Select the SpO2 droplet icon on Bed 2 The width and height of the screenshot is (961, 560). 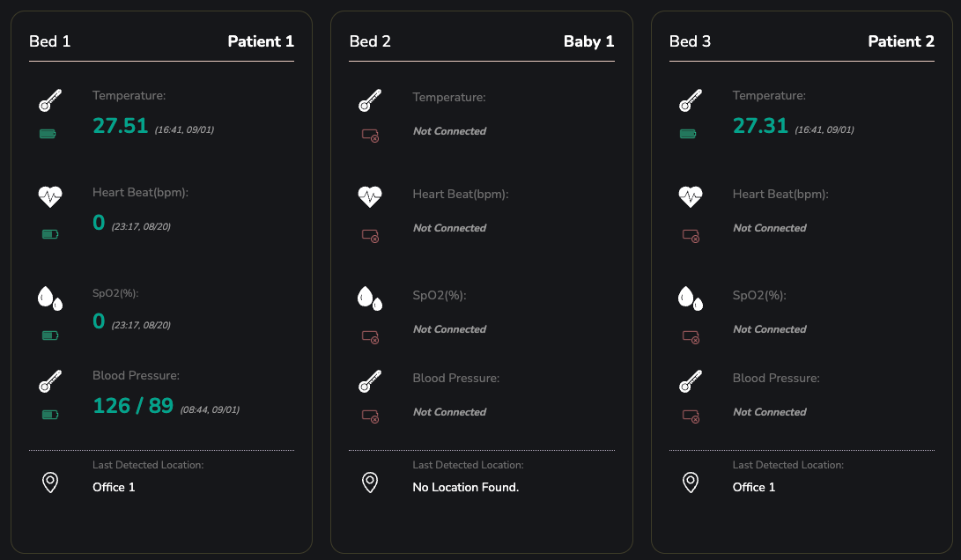[370, 297]
